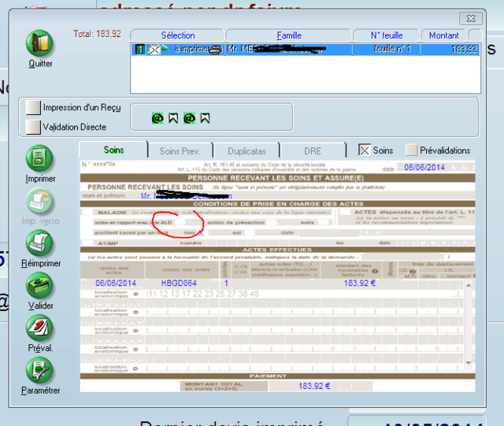Open the Préval. icon
This screenshot has height=426, width=504.
pyautogui.click(x=40, y=327)
